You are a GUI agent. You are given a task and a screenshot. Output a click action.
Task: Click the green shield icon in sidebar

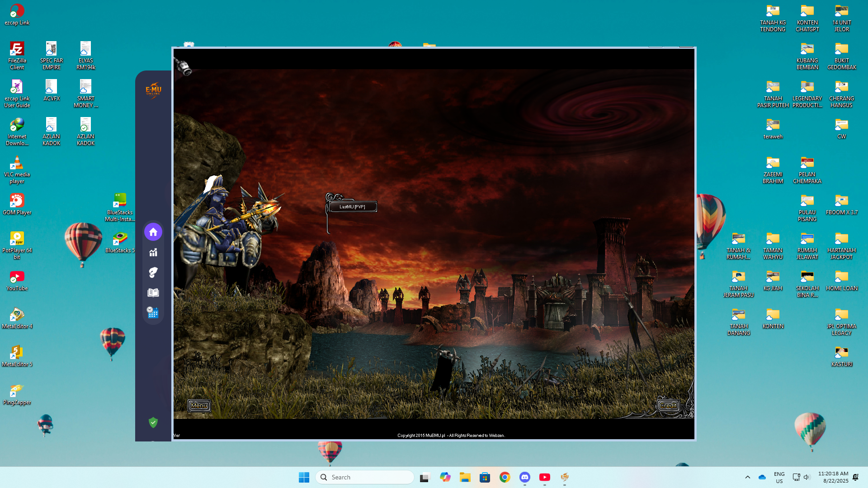coord(153,422)
